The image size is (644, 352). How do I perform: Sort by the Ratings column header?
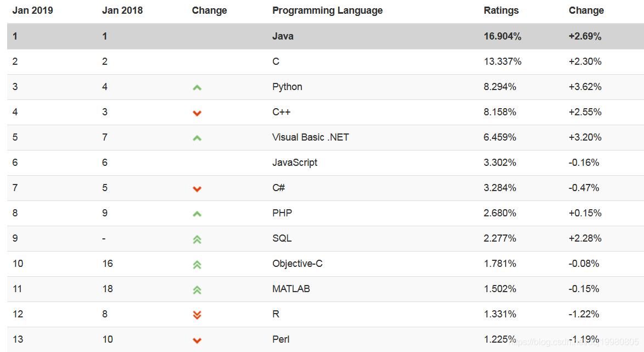[501, 10]
